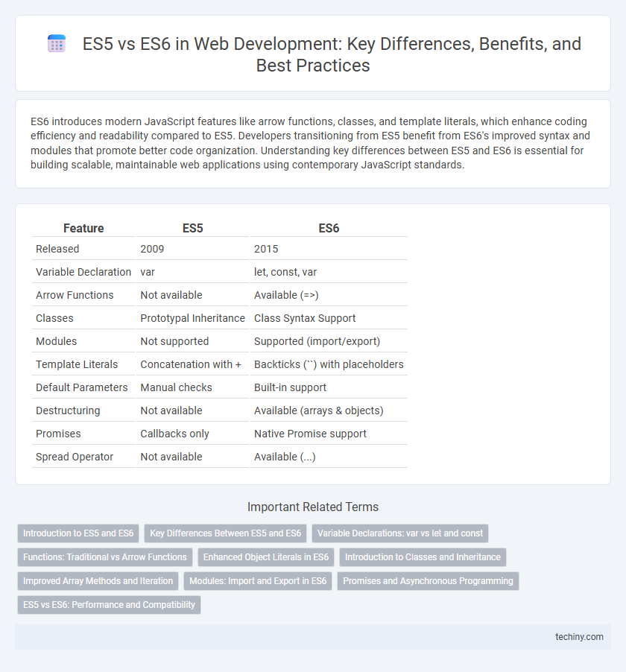
Task: Click the 'Built-in support' cell
Action: (x=329, y=388)
